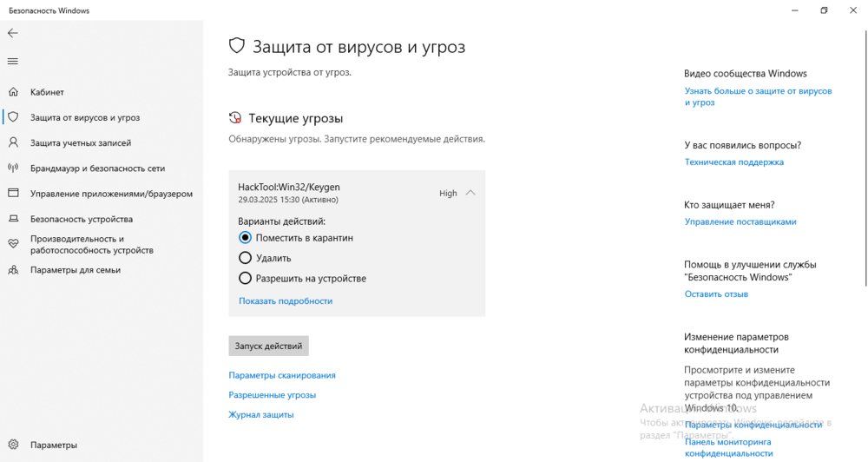Click the Оставить отзыв link

point(716,294)
